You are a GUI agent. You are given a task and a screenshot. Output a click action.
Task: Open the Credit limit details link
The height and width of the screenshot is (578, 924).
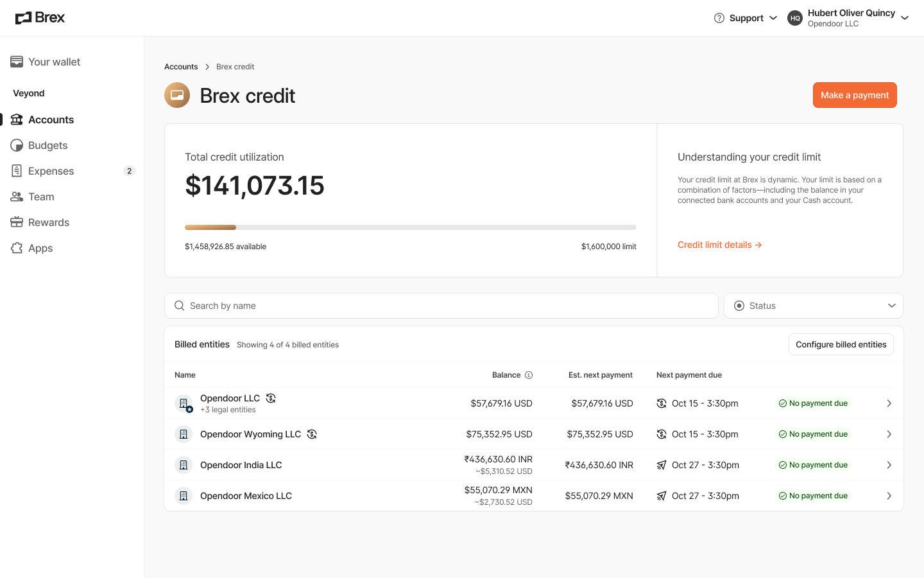[719, 245]
